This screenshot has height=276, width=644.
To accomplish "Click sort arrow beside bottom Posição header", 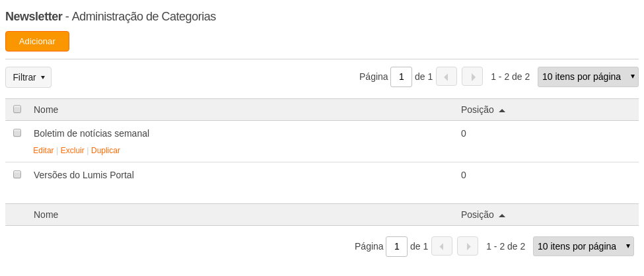I will coord(502,215).
